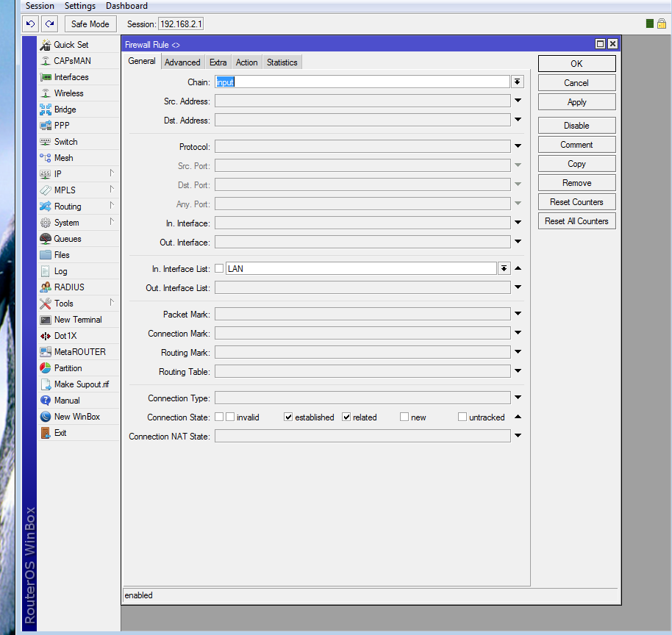This screenshot has width=672, height=635.
Task: Expand the In. Interface field
Action: [518, 223]
